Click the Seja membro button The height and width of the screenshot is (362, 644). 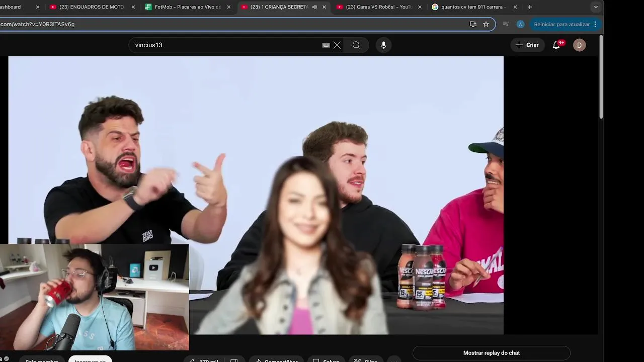pos(42,360)
